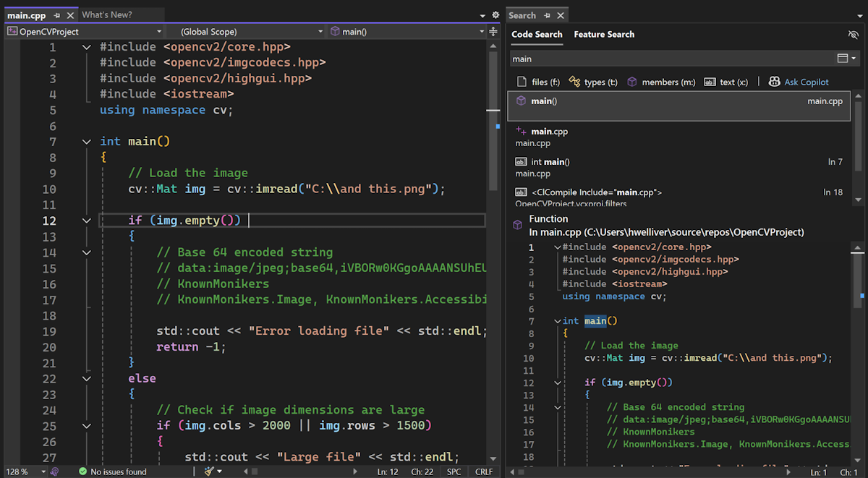Collapse the int main() function block
This screenshot has height=478, width=868.
(87, 142)
